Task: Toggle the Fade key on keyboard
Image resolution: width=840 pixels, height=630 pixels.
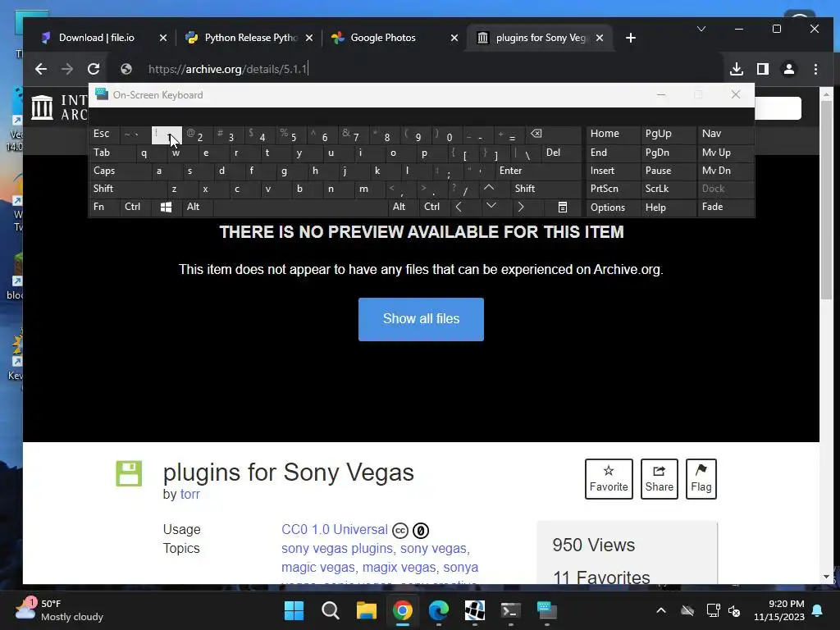Action: (x=725, y=207)
